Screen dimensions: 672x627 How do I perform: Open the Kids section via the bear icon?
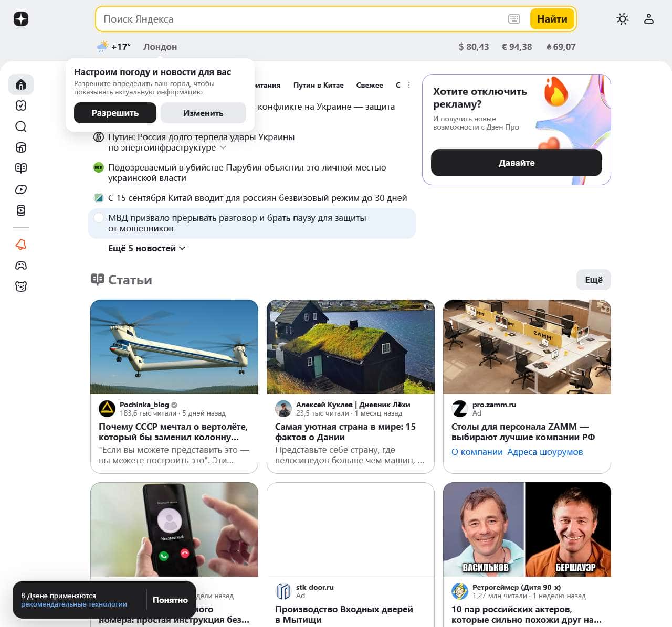pyautogui.click(x=21, y=286)
